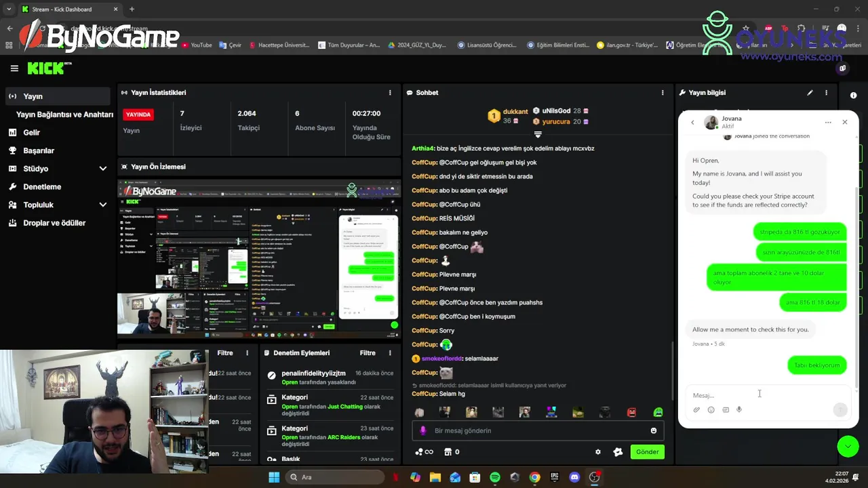Screen dimensions: 868x488
Task: Click the dukkant leaderboard entry
Action: pos(508,116)
